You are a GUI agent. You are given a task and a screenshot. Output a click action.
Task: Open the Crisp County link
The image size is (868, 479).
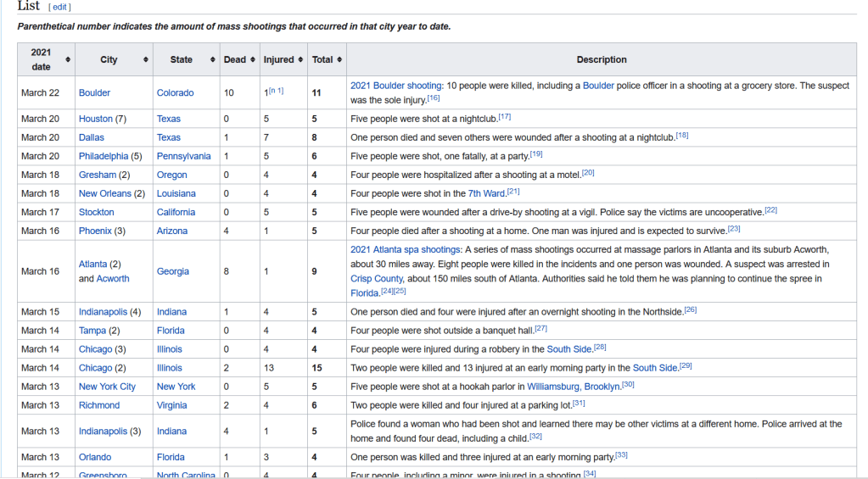tap(378, 278)
